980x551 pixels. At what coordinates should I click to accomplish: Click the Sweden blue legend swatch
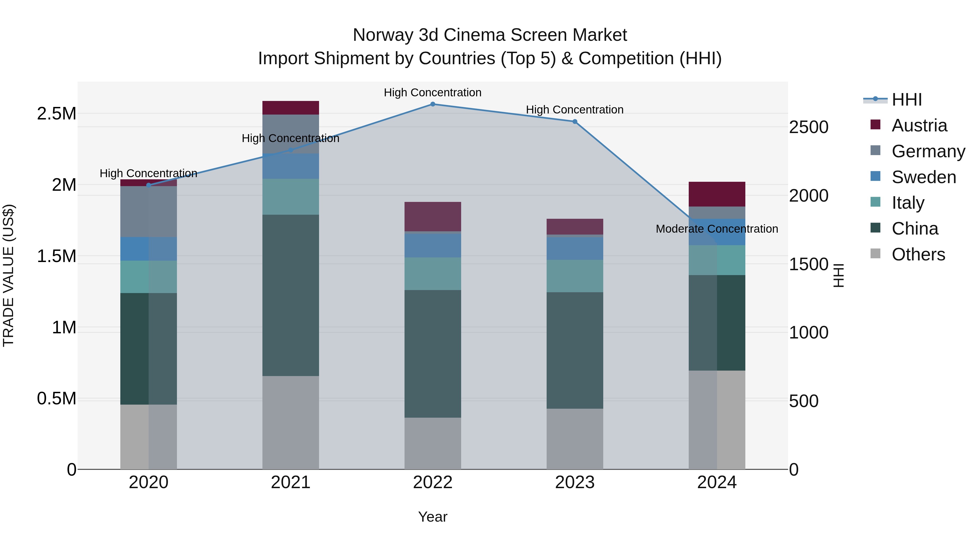point(875,176)
